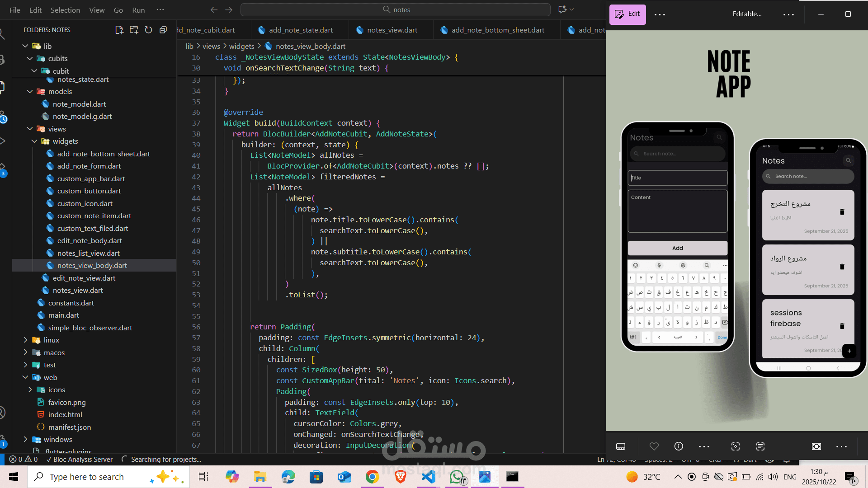The width and height of the screenshot is (868, 488).
Task: Launch Copilot from the taskbar
Action: 232,477
